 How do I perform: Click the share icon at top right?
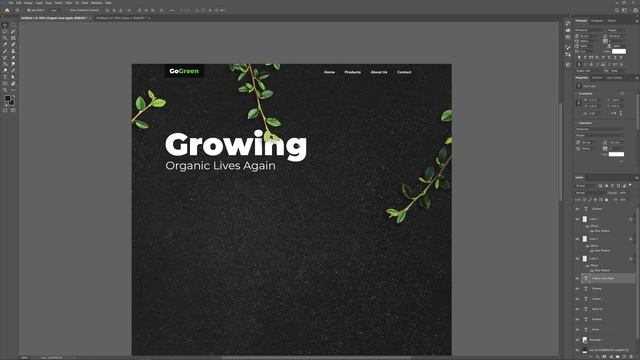(x=636, y=10)
